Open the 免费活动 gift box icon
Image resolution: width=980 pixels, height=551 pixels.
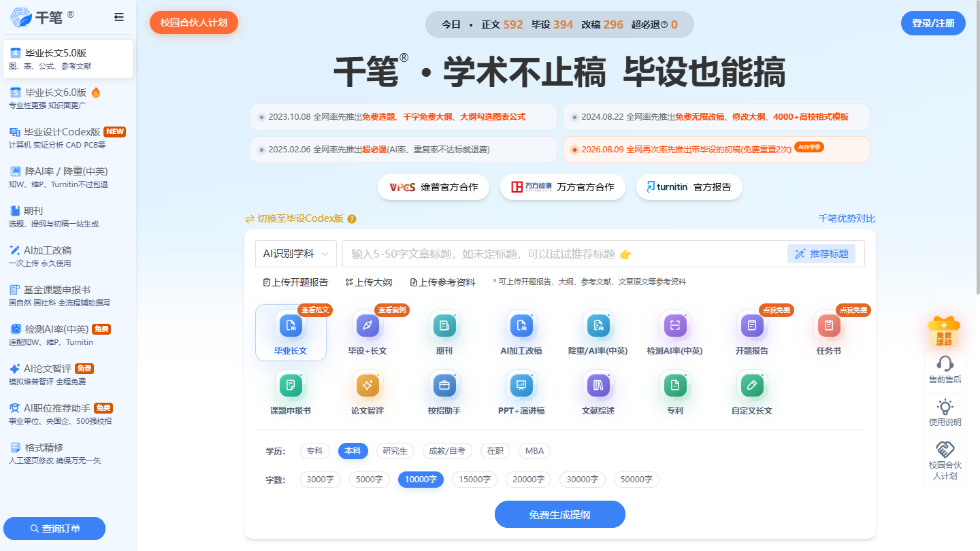(x=944, y=332)
